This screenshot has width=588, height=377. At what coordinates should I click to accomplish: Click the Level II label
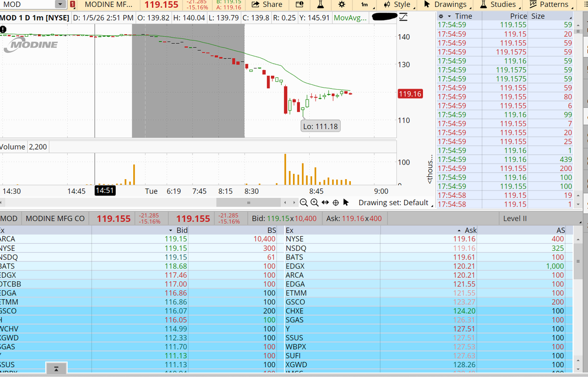pos(515,218)
